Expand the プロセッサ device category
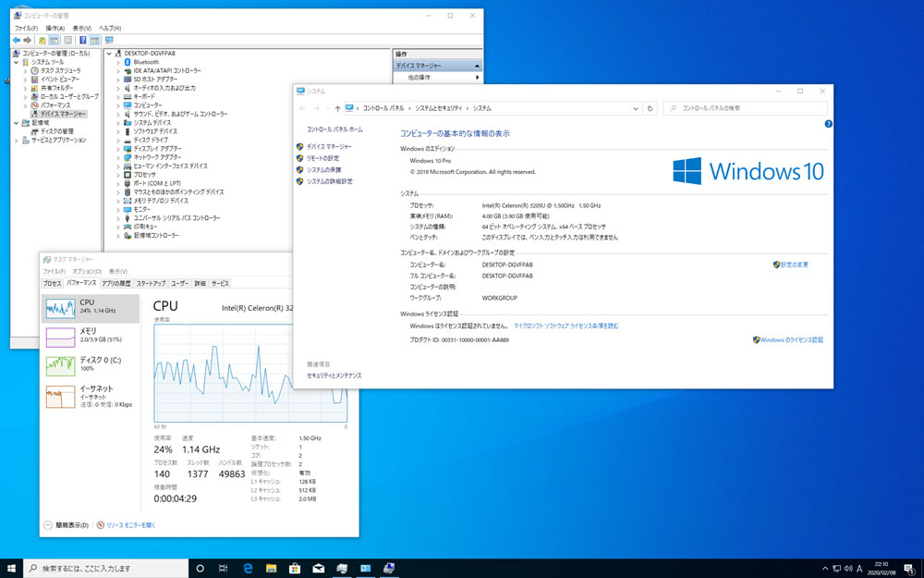This screenshot has width=924, height=578. (x=118, y=175)
